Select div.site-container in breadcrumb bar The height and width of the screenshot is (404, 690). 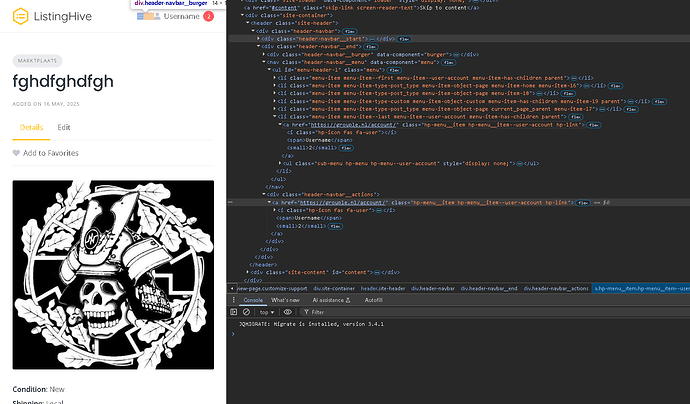(334, 288)
